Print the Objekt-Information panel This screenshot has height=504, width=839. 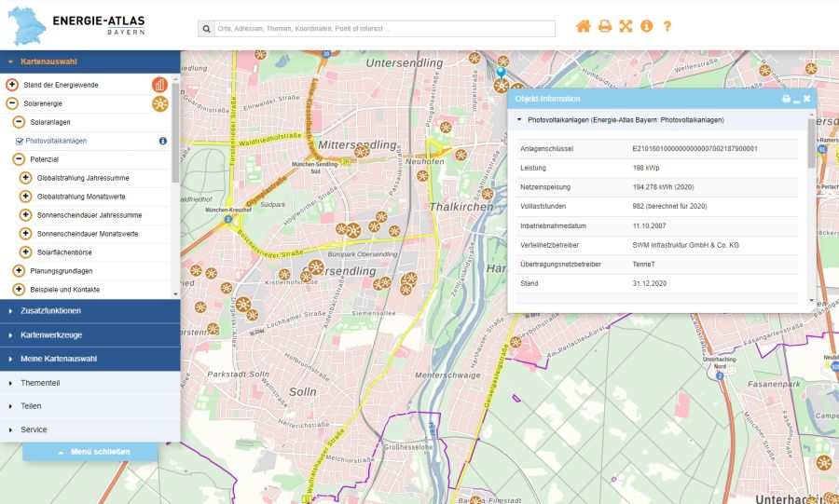pyautogui.click(x=786, y=99)
